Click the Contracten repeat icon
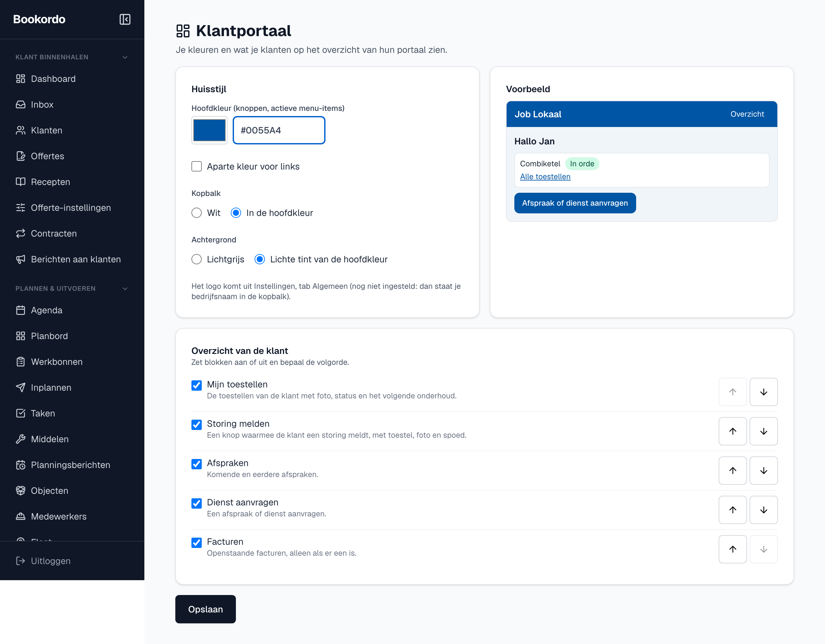825x644 pixels. 20,233
